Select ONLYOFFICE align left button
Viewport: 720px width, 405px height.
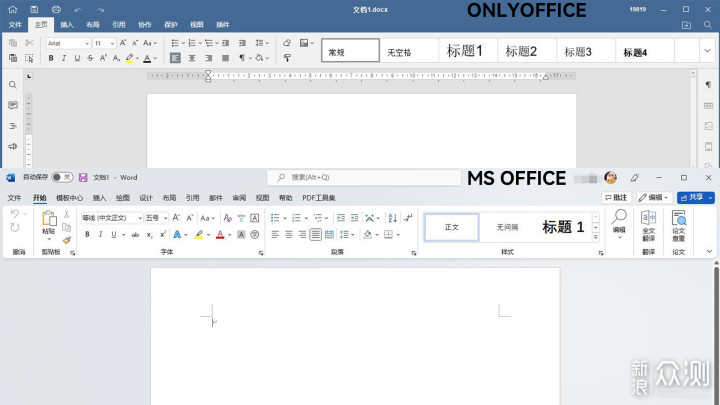[x=175, y=58]
